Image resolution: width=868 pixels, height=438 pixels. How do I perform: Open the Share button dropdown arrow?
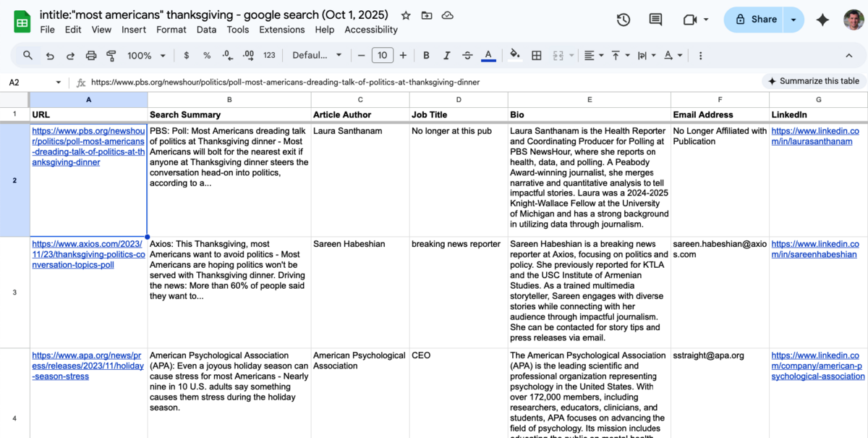tap(792, 20)
